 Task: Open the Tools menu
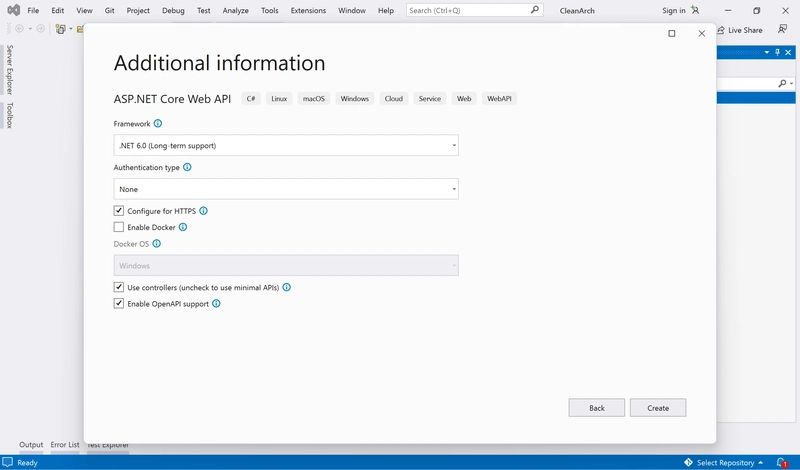[270, 10]
